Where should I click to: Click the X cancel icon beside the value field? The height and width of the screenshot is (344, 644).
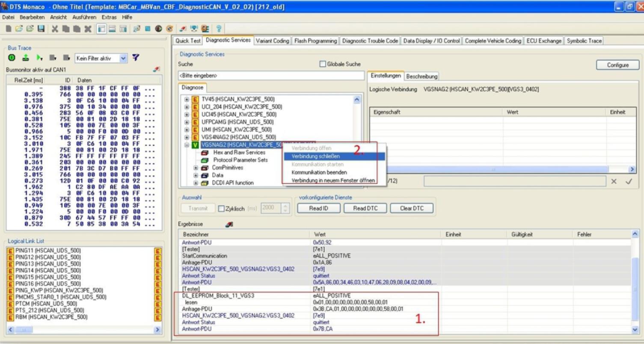(614, 181)
